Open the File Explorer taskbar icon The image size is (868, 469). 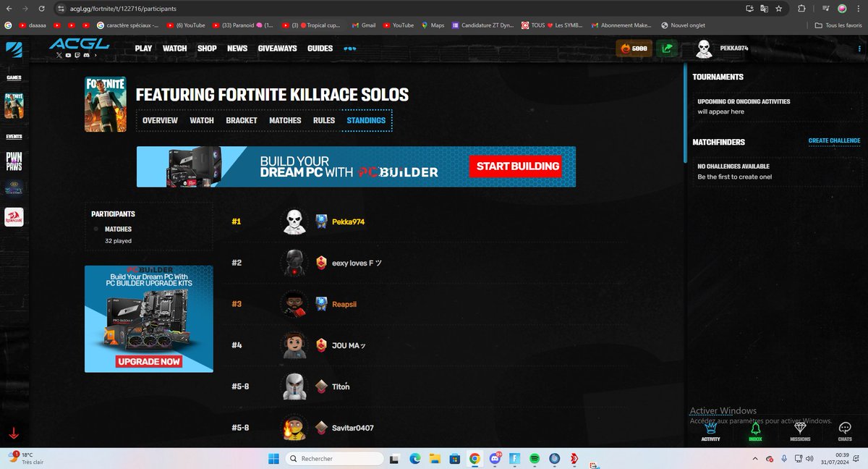(435, 458)
